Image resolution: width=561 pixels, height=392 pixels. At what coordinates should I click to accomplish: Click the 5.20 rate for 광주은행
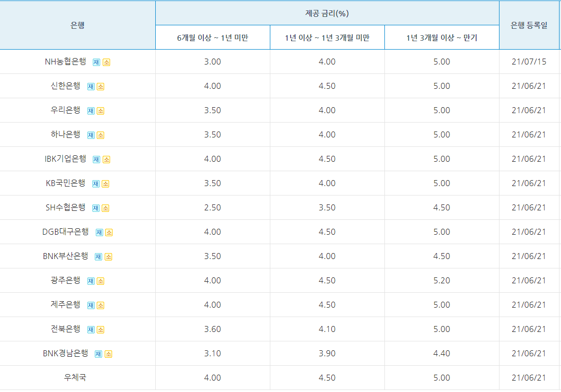click(442, 281)
